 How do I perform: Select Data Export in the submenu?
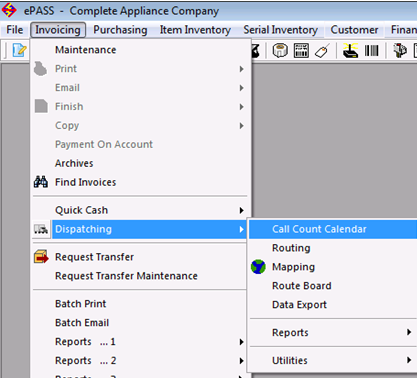pos(299,305)
